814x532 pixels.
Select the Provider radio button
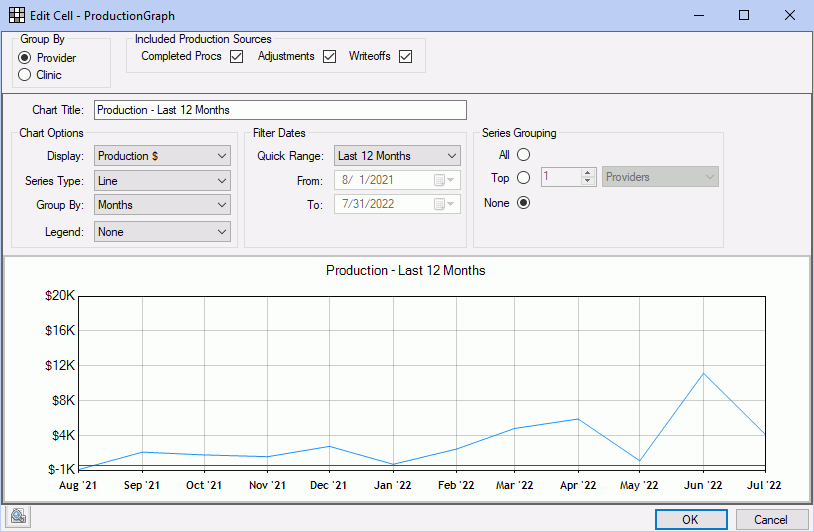[25, 58]
